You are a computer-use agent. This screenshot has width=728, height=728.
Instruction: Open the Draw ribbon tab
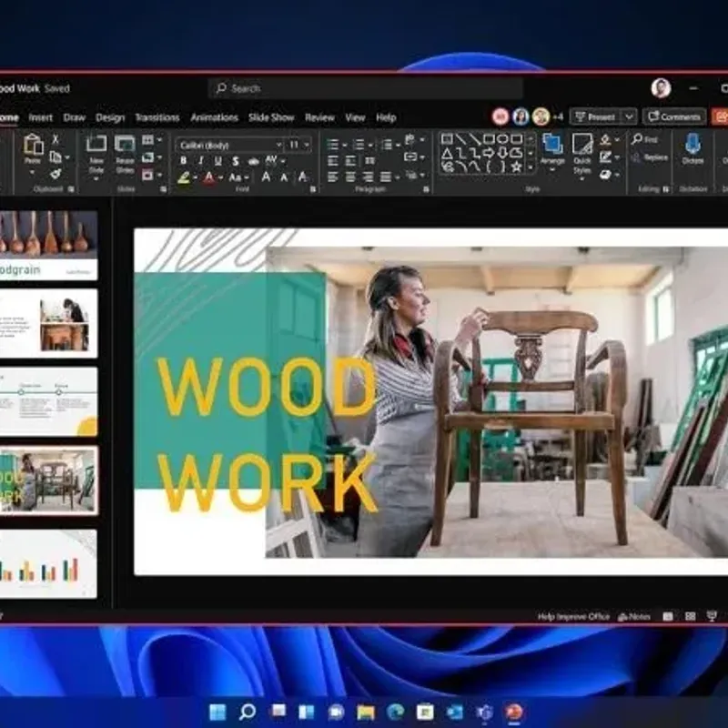click(75, 117)
